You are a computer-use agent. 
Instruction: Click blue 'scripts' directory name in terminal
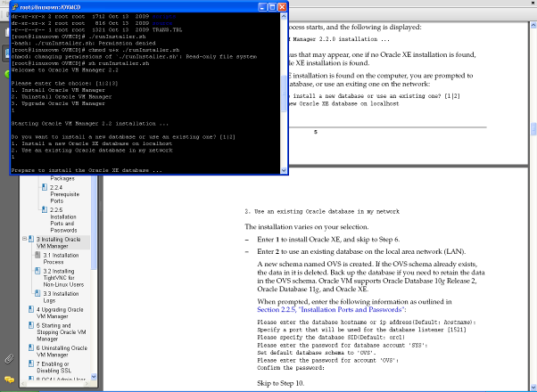click(164, 16)
